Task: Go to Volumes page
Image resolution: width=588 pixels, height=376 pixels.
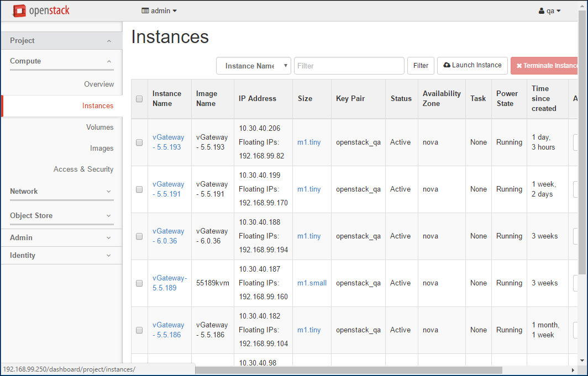Action: [x=99, y=128]
